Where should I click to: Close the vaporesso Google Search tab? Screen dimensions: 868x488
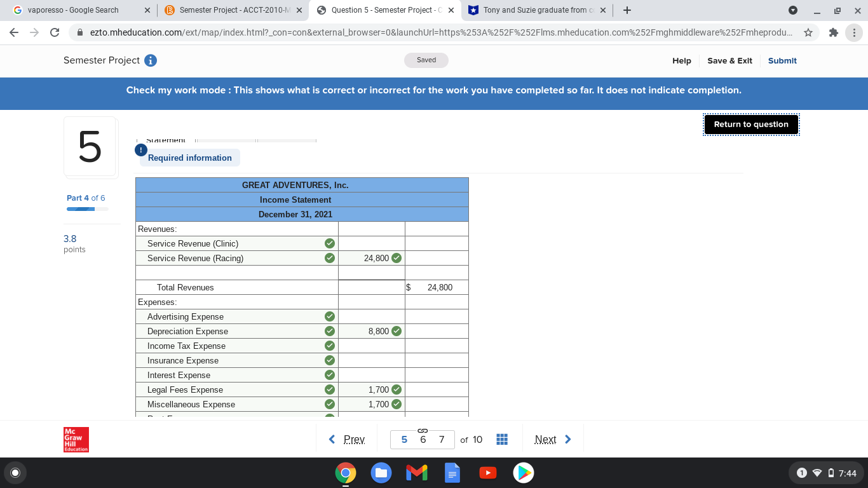147,10
